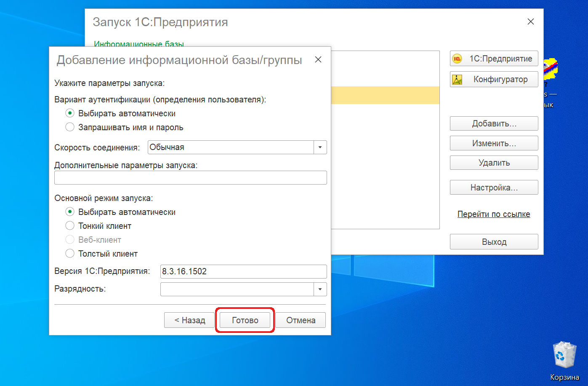Focus the 'Дополнительные параметры запуска' field
Viewport: 588px width, 386px height.
click(x=191, y=178)
